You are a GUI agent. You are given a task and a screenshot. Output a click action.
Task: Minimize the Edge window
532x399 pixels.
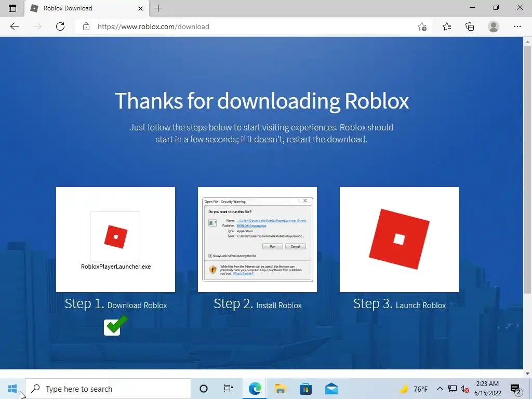472,7
